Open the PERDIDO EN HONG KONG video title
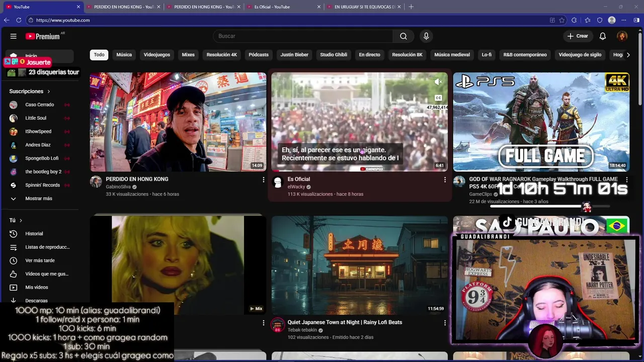 (137, 179)
